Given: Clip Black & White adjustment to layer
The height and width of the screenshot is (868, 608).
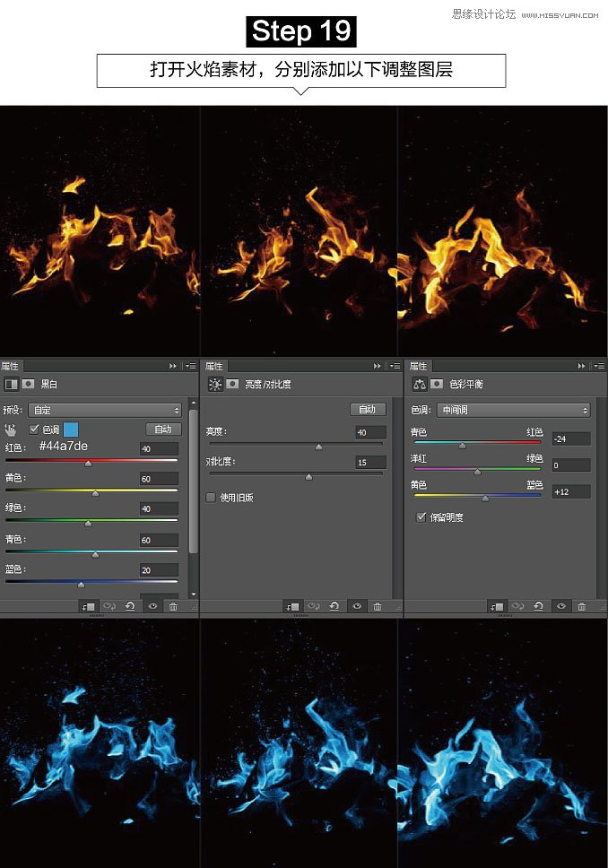Looking at the screenshot, I should (87, 607).
